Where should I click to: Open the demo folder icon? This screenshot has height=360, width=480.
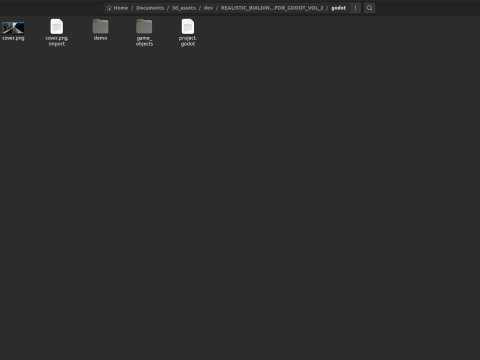[x=100, y=26]
